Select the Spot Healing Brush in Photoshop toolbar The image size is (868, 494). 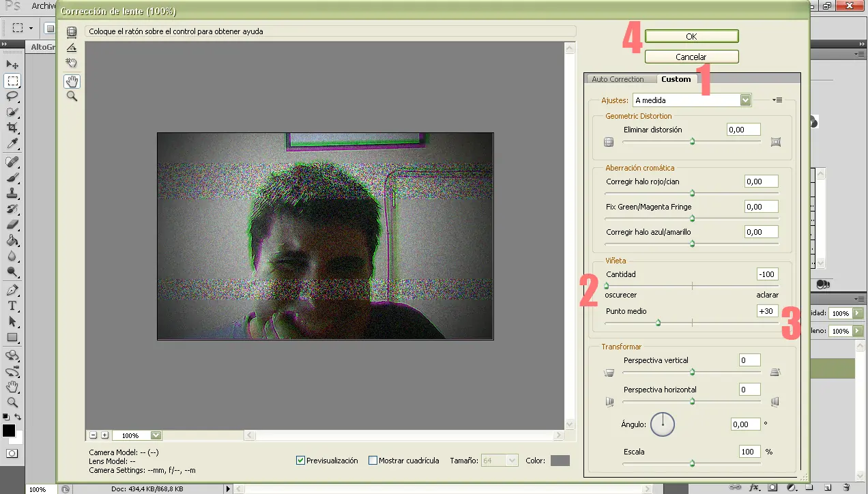pos(12,162)
